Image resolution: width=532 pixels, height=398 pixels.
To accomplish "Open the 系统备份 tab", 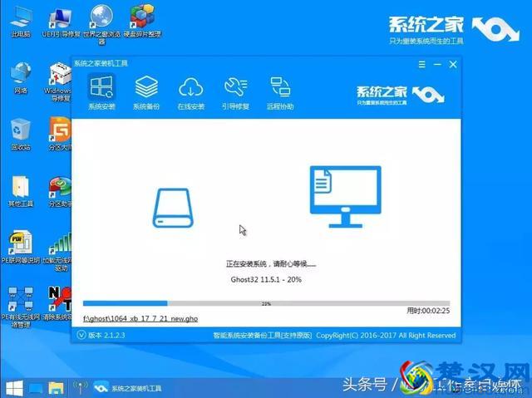I will [x=146, y=92].
